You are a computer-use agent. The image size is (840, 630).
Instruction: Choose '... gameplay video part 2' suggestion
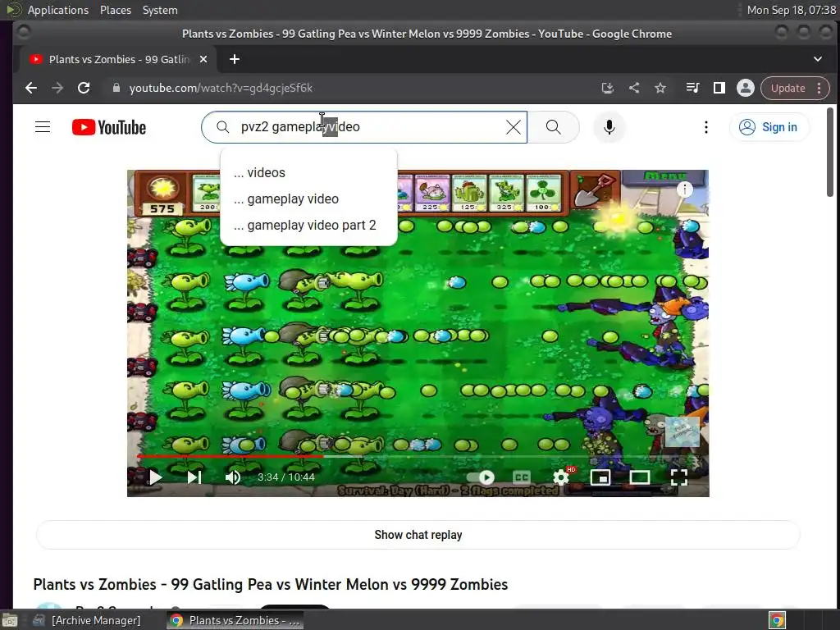(308, 225)
